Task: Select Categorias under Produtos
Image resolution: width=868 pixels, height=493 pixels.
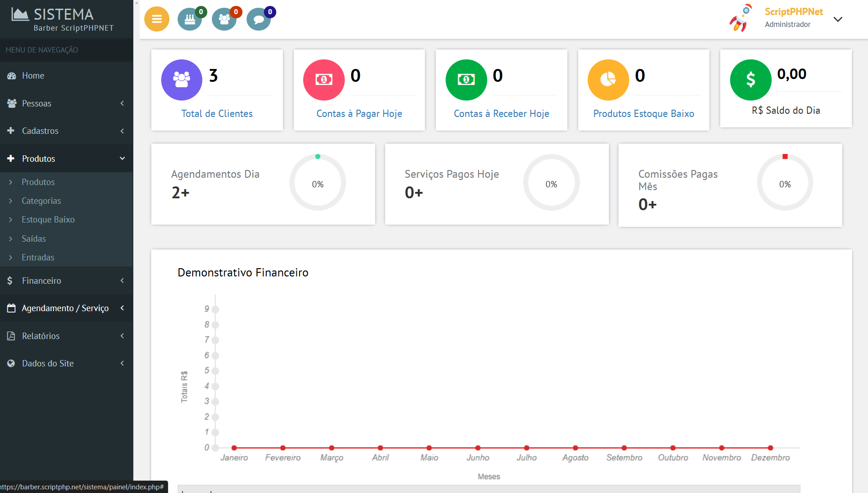Action: [41, 201]
